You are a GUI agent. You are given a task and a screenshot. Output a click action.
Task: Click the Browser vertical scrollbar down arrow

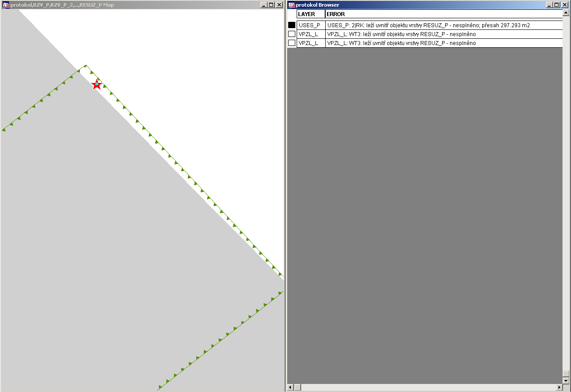(567, 380)
